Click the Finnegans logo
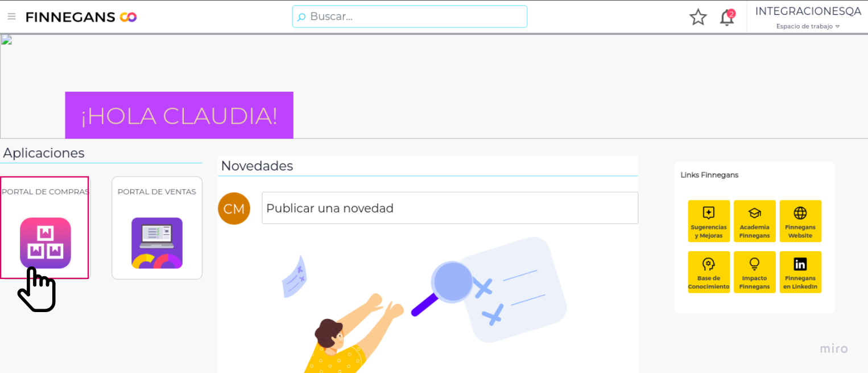The width and height of the screenshot is (868, 373). [x=81, y=17]
